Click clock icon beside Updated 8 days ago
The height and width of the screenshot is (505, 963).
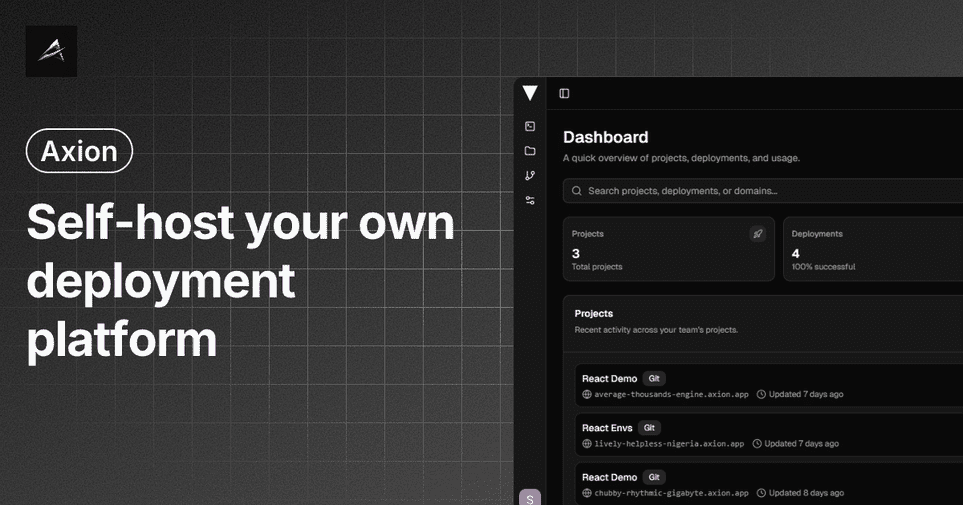pos(761,493)
